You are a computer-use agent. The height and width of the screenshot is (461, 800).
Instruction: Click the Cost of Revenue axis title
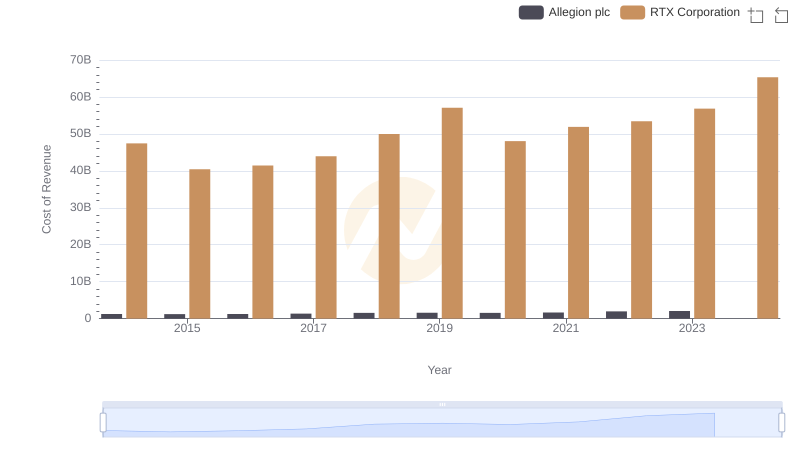click(x=47, y=189)
